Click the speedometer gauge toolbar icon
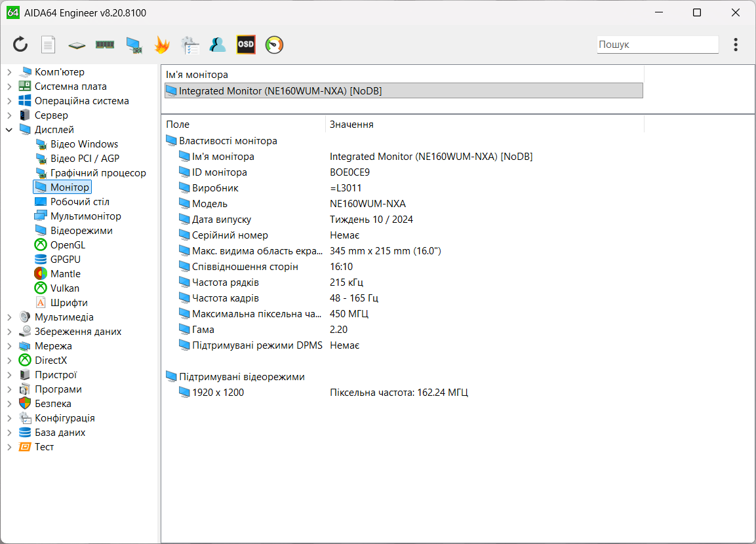Viewport: 756px width, 544px height. click(x=274, y=45)
